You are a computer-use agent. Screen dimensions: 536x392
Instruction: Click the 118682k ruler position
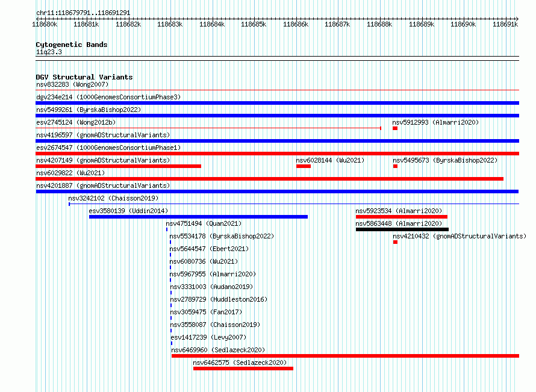(x=128, y=24)
